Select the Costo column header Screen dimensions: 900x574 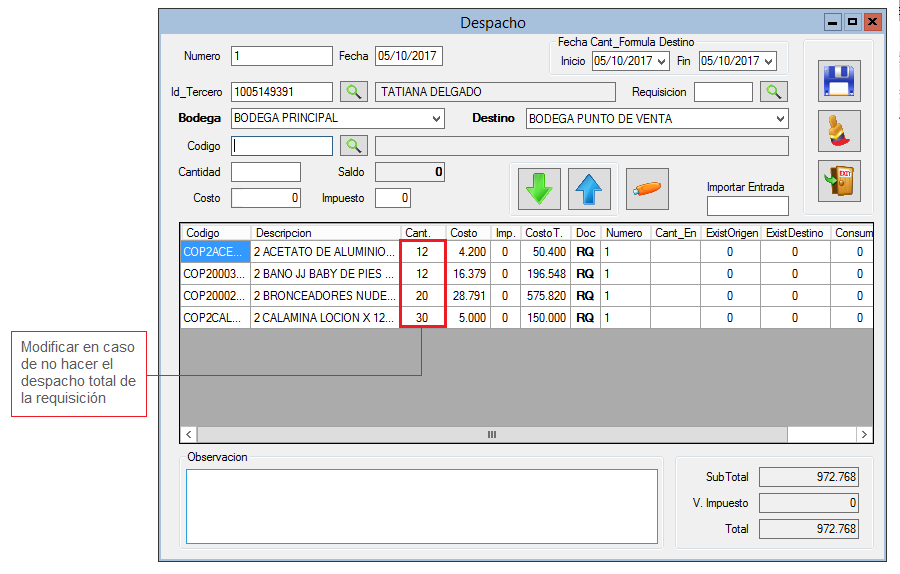pyautogui.click(x=468, y=233)
